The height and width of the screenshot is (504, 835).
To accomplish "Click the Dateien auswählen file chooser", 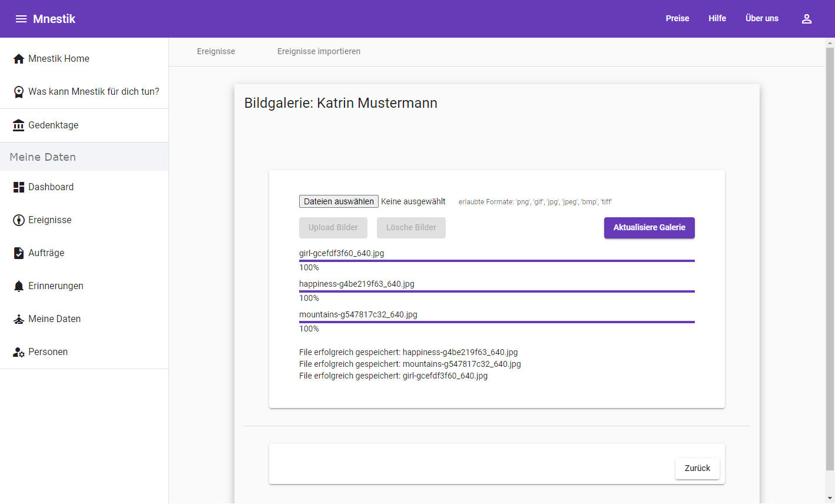I will 339,201.
